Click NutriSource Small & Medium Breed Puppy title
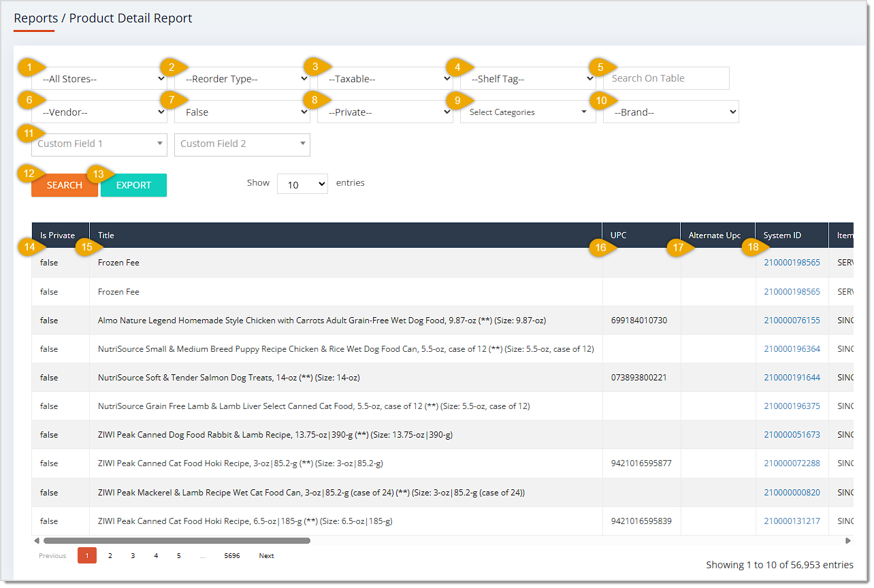This screenshot has height=588, width=874. coord(346,349)
